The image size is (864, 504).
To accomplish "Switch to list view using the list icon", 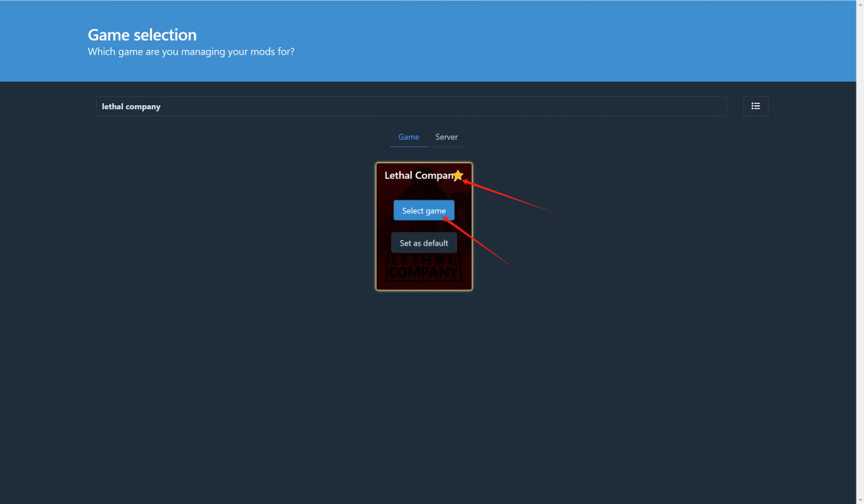I will 755,106.
